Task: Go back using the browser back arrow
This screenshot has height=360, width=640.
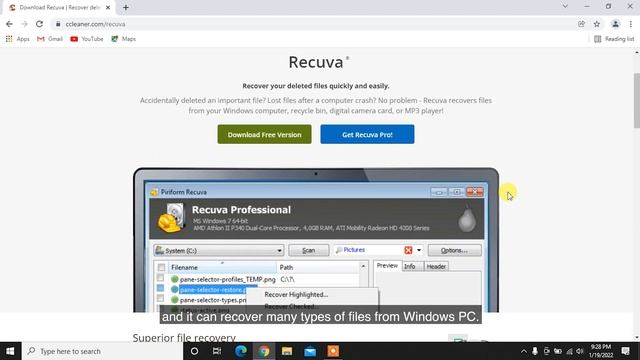Action: [9, 24]
